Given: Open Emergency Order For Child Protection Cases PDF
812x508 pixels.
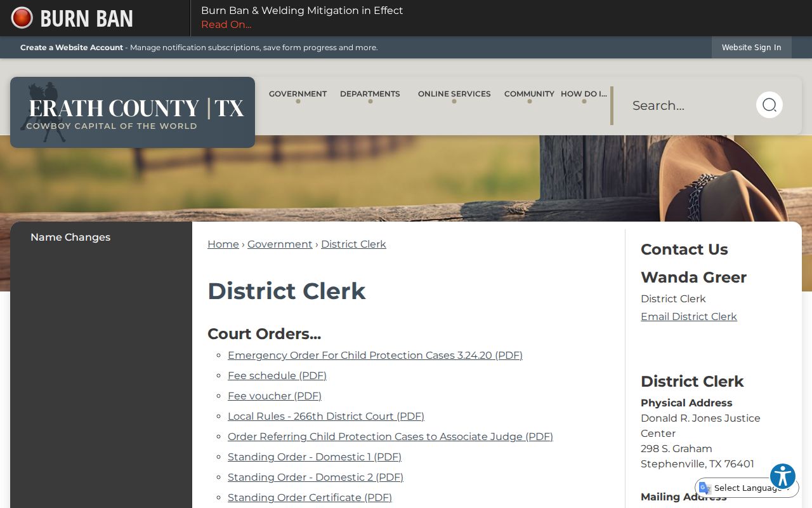Looking at the screenshot, I should (x=375, y=356).
